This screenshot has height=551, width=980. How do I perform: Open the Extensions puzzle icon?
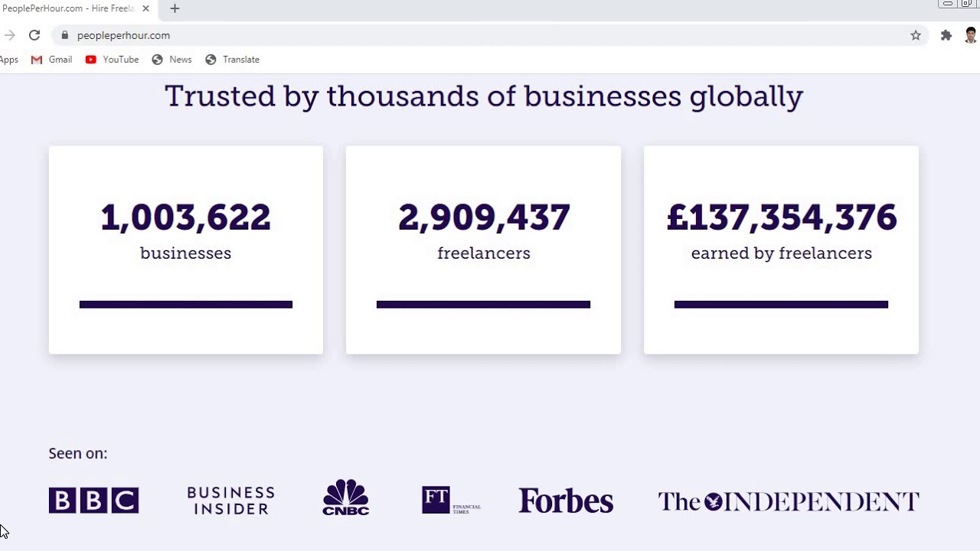[x=946, y=35]
